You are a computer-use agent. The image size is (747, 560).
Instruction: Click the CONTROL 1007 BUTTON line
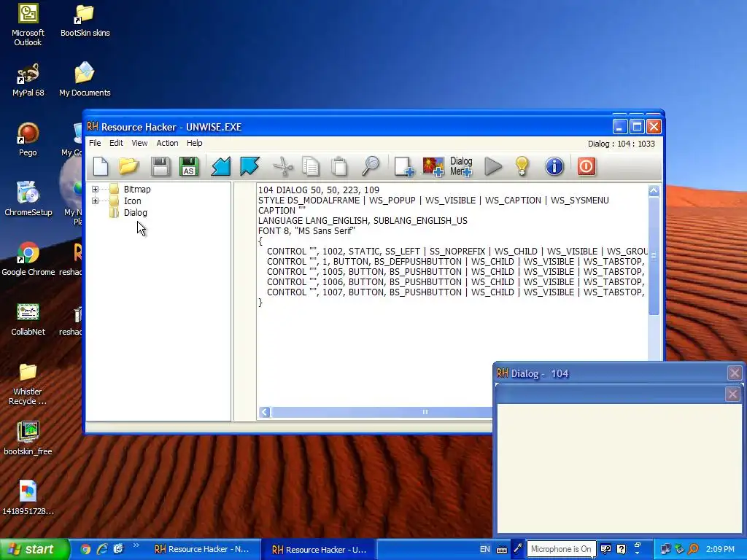[455, 292]
